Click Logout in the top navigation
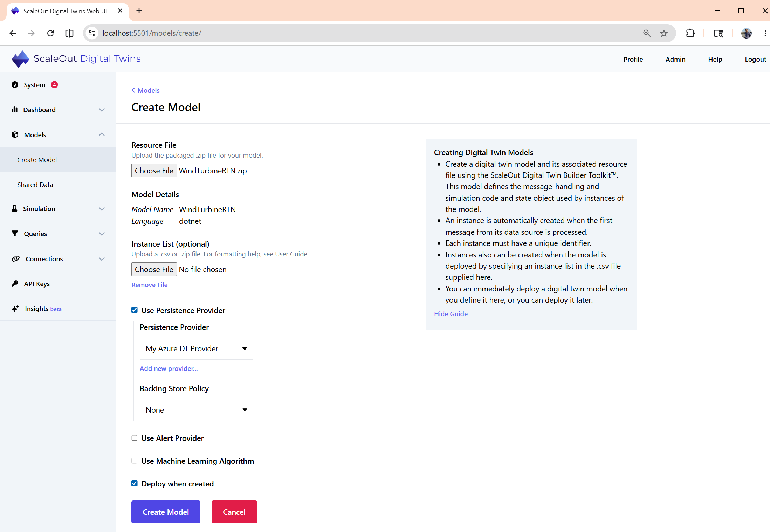770x532 pixels. pyautogui.click(x=755, y=59)
